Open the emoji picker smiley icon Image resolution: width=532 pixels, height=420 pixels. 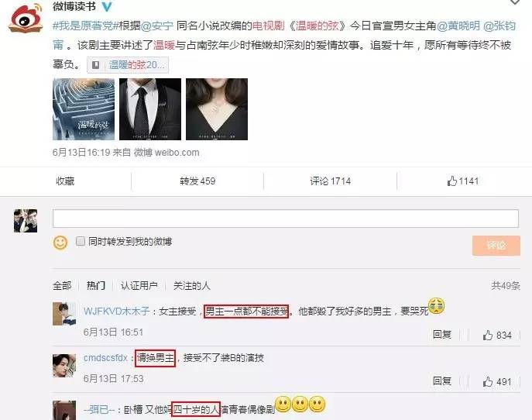click(x=60, y=243)
